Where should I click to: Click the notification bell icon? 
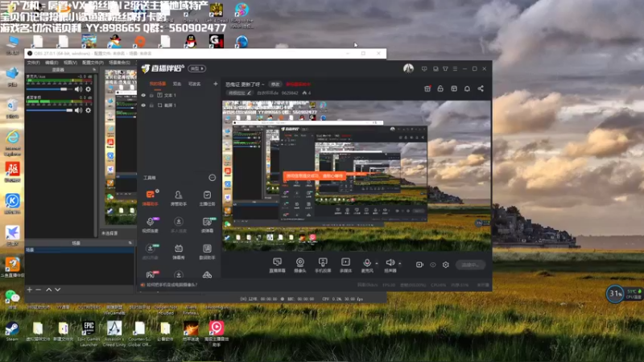click(467, 88)
